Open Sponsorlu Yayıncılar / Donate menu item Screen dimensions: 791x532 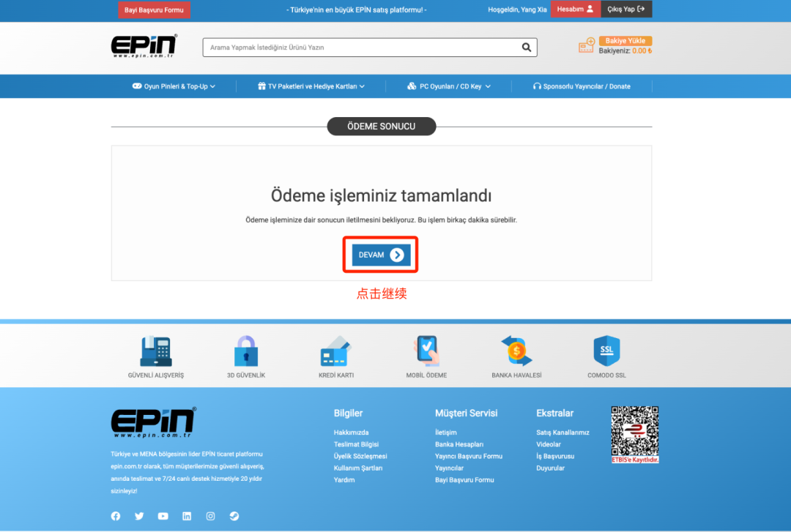point(582,86)
